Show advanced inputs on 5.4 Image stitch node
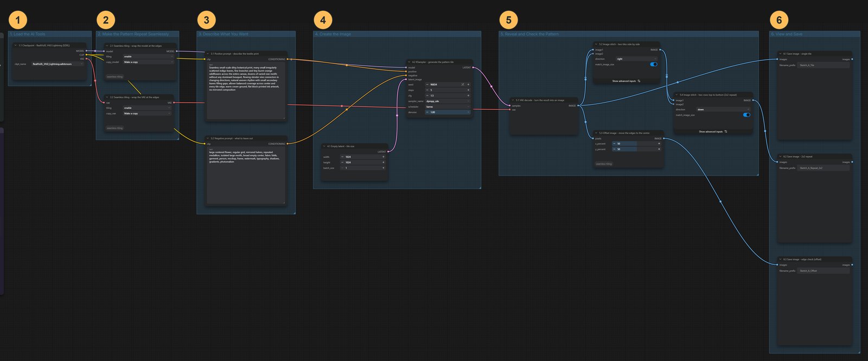Image resolution: width=868 pixels, height=361 pixels. point(713,131)
